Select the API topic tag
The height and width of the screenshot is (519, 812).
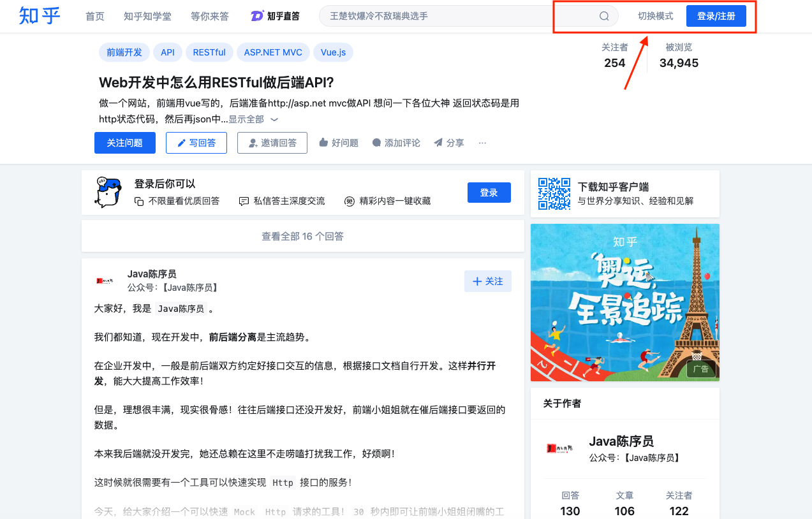coord(168,52)
